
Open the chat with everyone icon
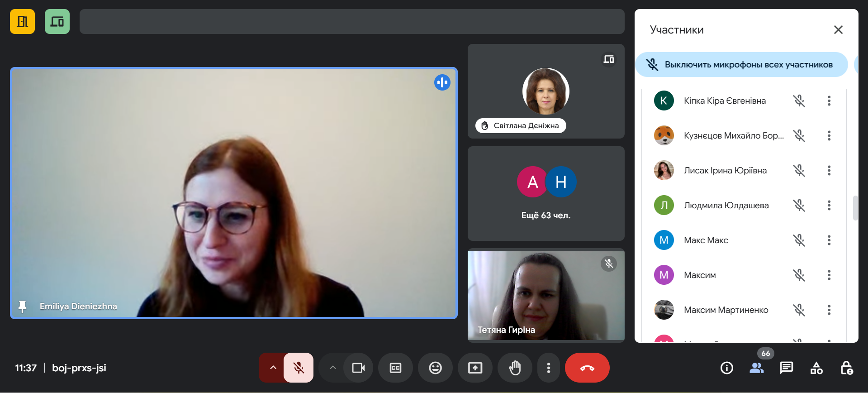[x=786, y=368]
